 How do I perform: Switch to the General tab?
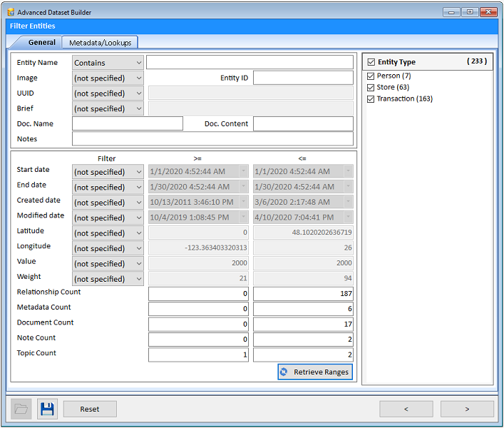pyautogui.click(x=42, y=43)
